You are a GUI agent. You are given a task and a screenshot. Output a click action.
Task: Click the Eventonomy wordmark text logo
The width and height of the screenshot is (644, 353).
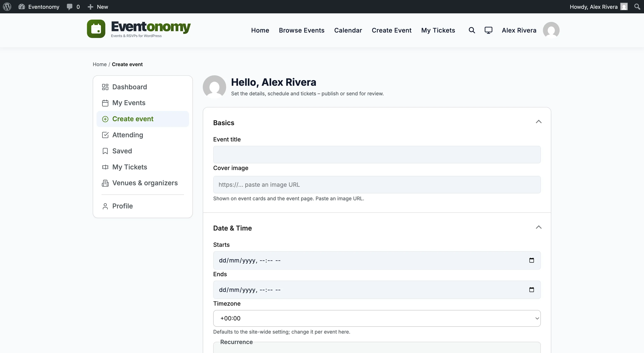click(x=151, y=27)
